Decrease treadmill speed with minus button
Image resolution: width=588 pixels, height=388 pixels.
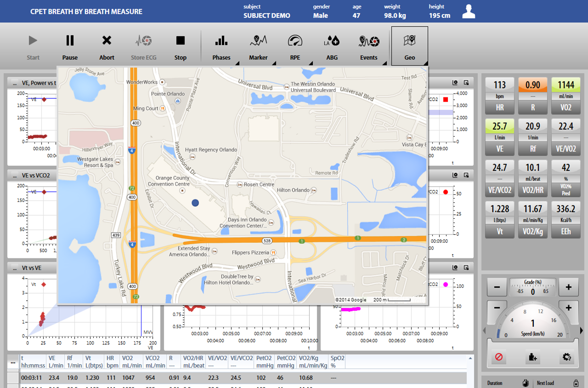(497, 308)
